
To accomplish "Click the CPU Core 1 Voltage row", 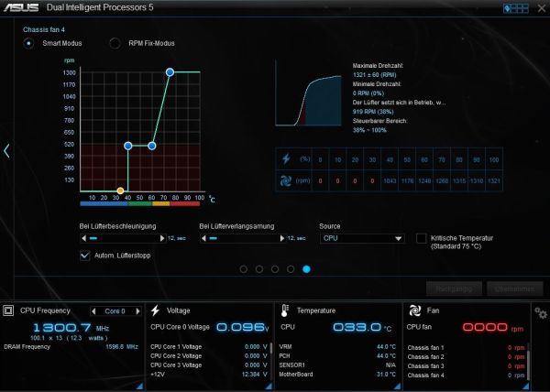I will coord(209,346).
